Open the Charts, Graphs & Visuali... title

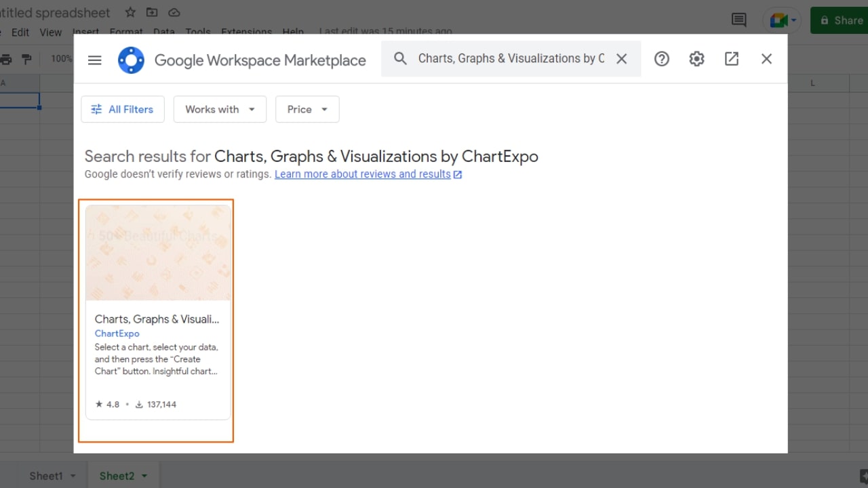(x=157, y=319)
